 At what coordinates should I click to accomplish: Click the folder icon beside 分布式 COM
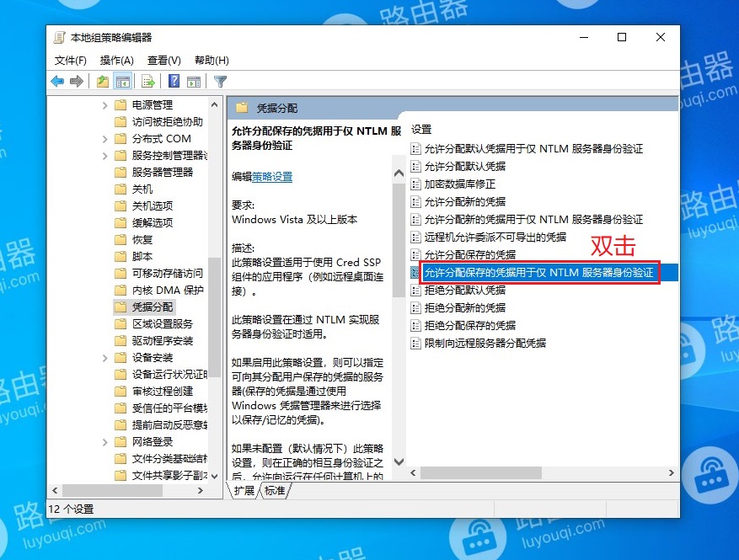(120, 138)
